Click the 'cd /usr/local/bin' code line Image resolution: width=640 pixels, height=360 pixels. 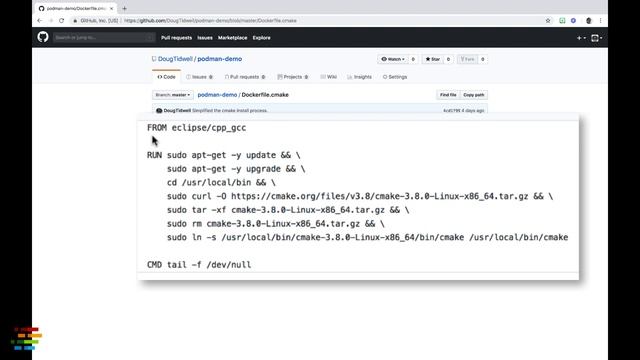pos(221,182)
